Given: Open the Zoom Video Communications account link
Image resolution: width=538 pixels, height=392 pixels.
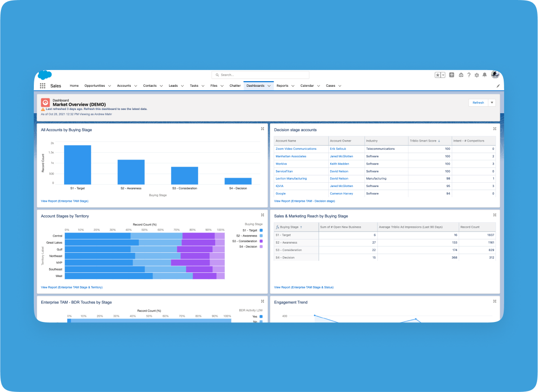Looking at the screenshot, I should coord(296,149).
